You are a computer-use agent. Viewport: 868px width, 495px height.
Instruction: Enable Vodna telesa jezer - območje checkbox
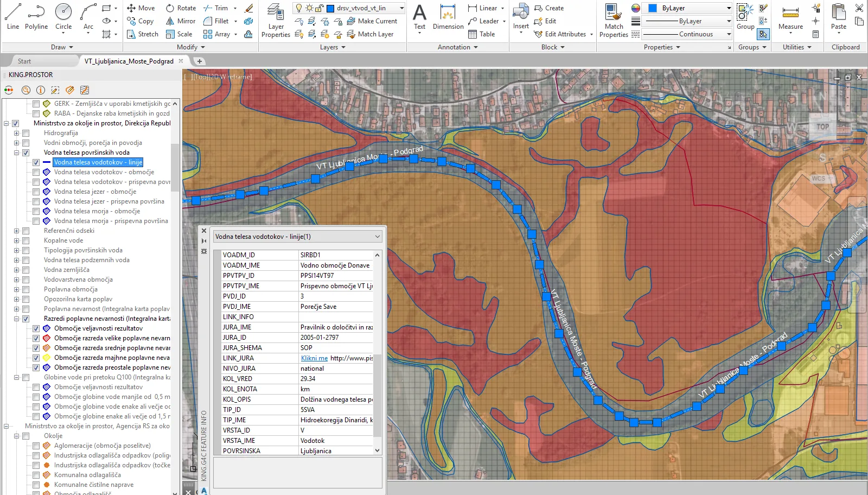coord(36,192)
